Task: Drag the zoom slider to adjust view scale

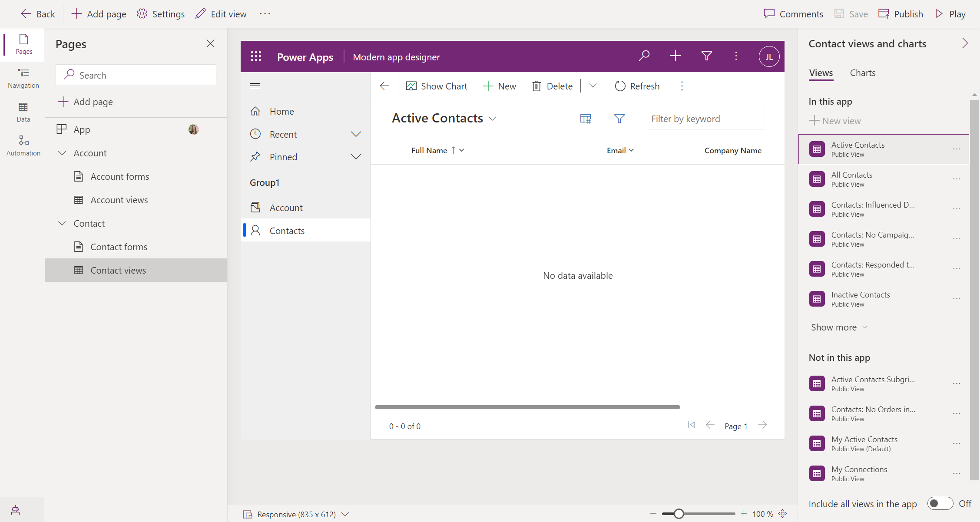Action: coord(679,514)
